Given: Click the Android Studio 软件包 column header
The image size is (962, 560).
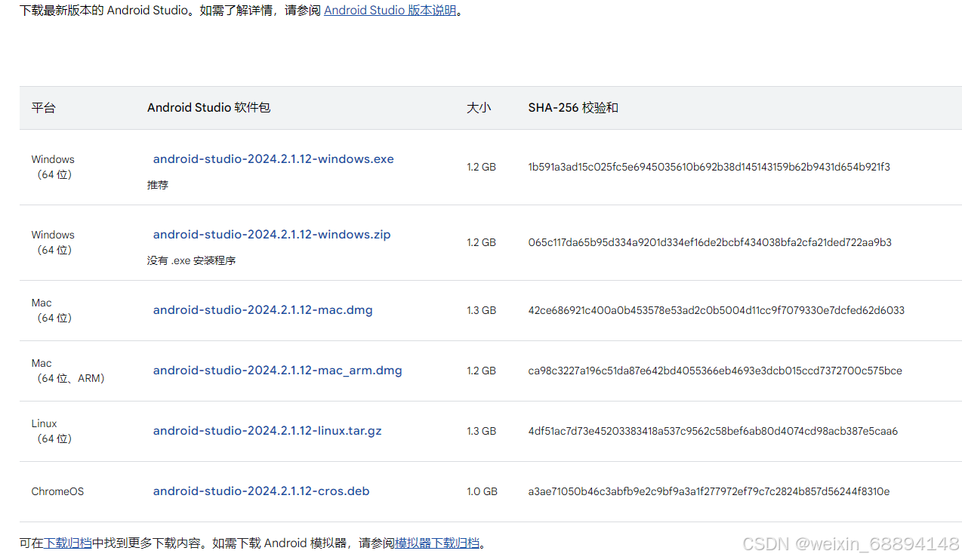Looking at the screenshot, I should (208, 108).
